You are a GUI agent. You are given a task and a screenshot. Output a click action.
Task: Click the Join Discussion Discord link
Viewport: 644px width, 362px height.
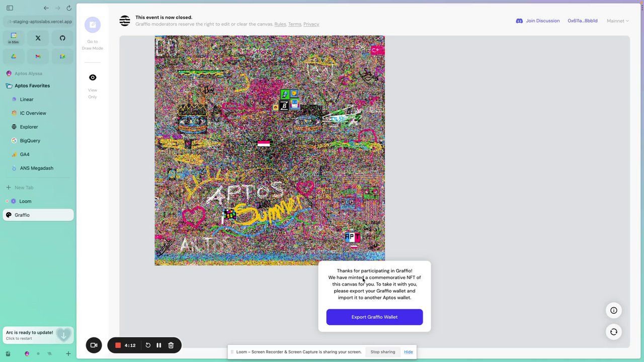[x=538, y=21]
